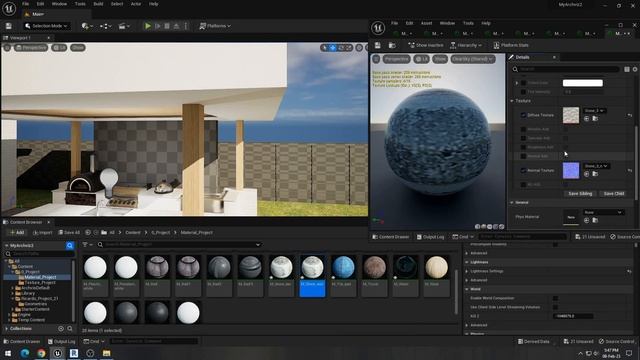The image size is (640, 360).
Task: Open the Actor menu
Action: (x=136, y=4)
